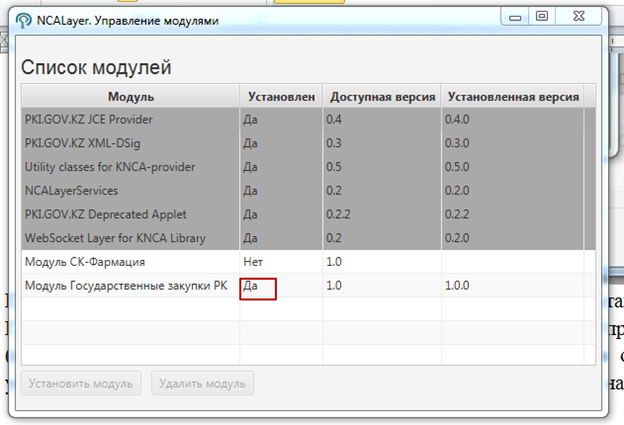This screenshot has height=425, width=624.
Task: Click installed version 0.2.0 of WebSocket Layer
Action: pyautogui.click(x=457, y=238)
